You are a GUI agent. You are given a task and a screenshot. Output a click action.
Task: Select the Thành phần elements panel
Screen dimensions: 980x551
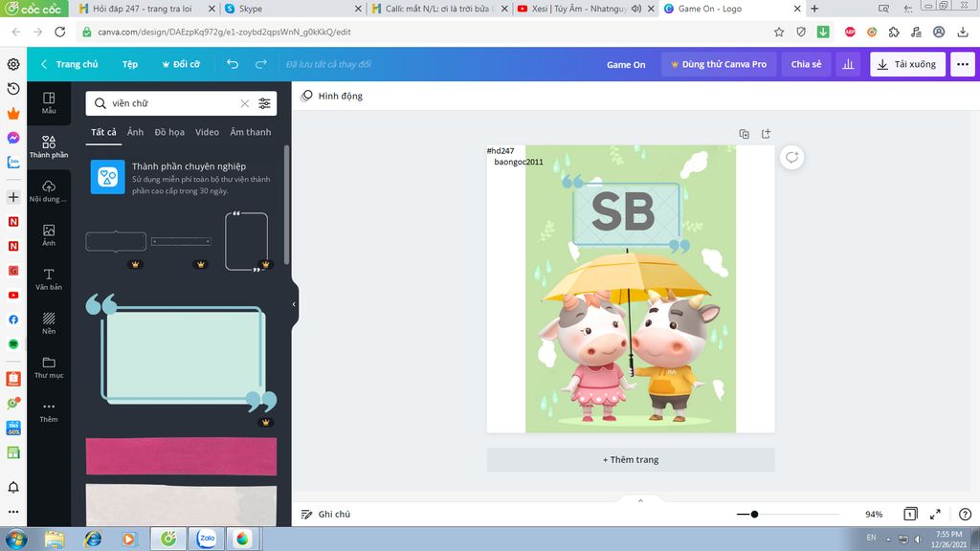tap(49, 146)
